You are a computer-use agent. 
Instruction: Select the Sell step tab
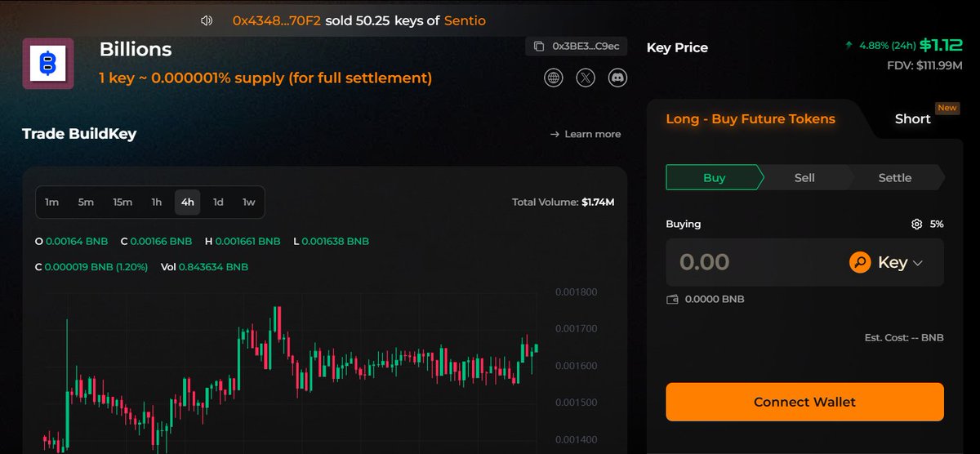804,177
